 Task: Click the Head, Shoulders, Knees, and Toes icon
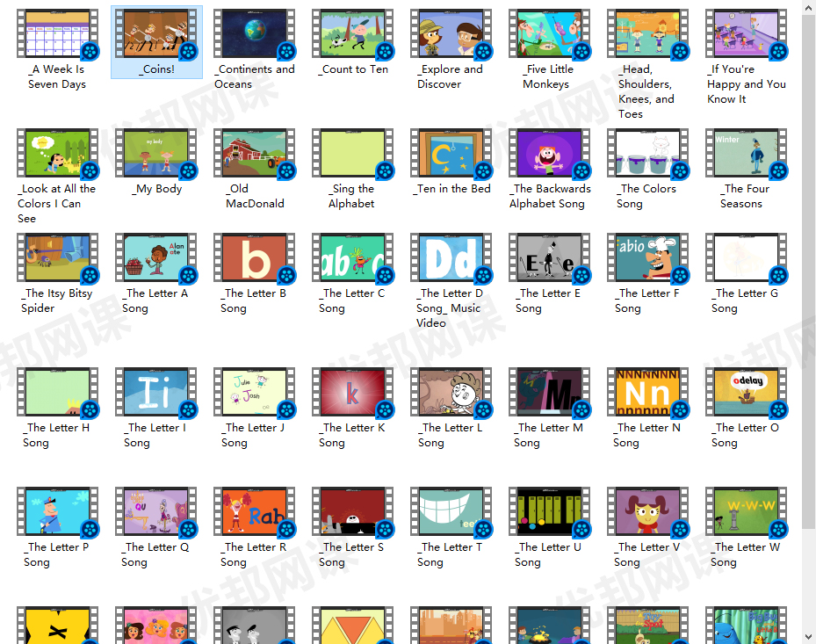coord(648,33)
